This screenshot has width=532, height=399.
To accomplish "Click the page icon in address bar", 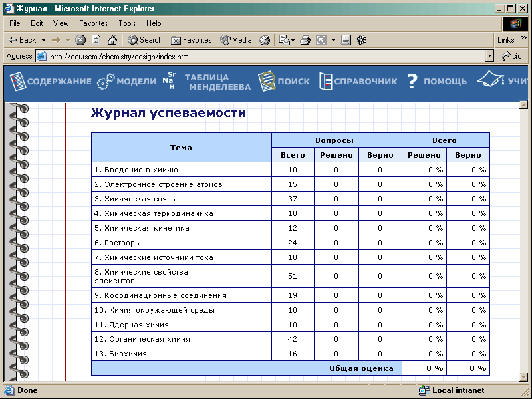I will click(x=41, y=56).
